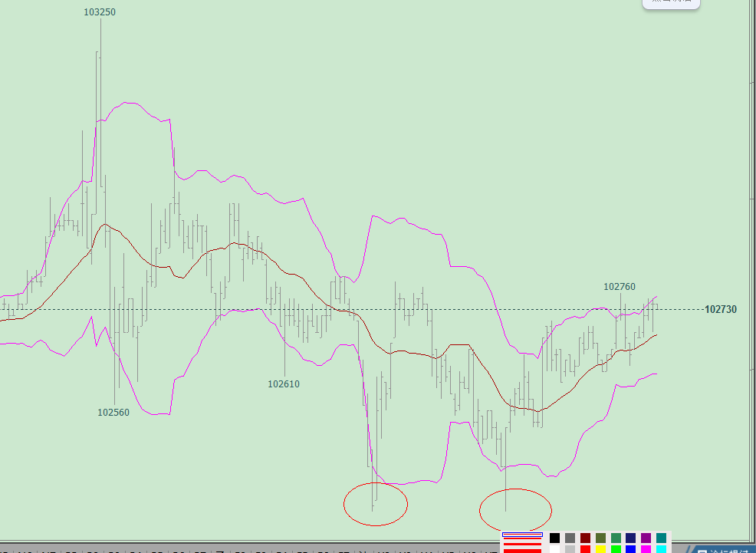
Task: Click the 103250 high price label
Action: point(100,12)
